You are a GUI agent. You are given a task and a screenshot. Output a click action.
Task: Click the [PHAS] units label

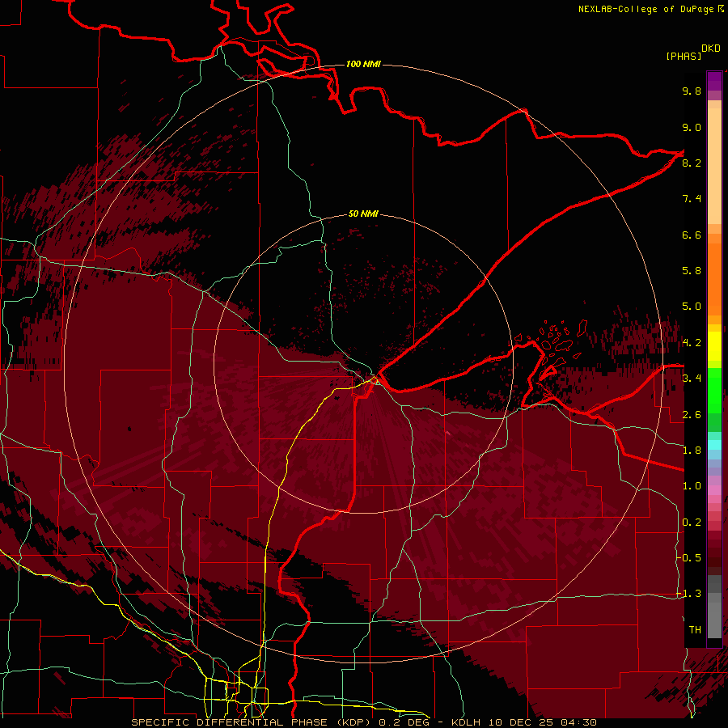point(684,57)
